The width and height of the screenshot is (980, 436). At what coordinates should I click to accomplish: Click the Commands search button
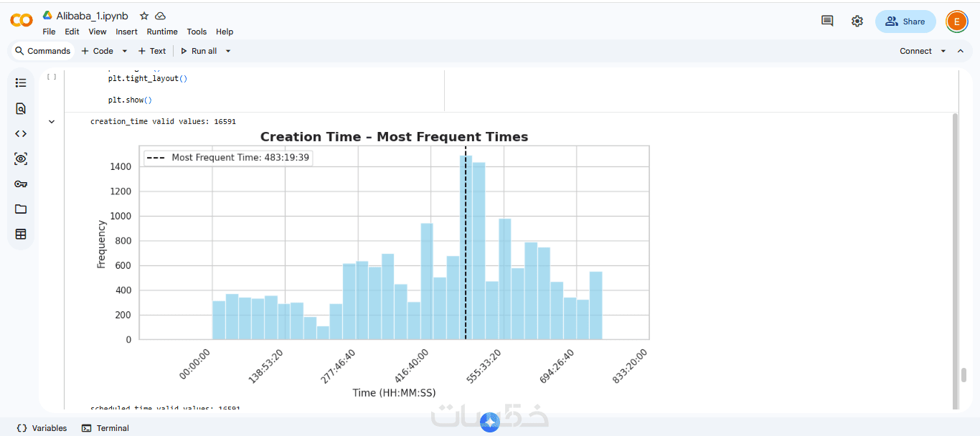point(42,51)
